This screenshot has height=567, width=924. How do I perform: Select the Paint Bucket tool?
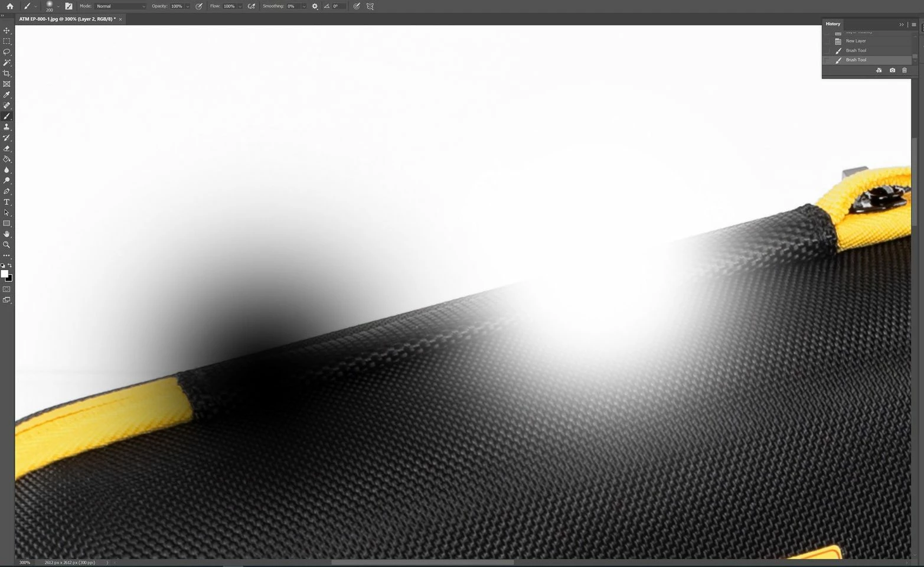point(6,159)
